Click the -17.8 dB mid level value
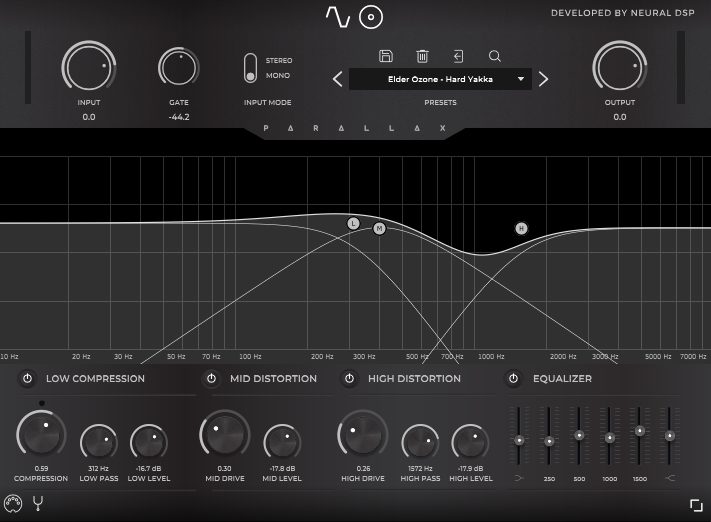 [x=282, y=468]
